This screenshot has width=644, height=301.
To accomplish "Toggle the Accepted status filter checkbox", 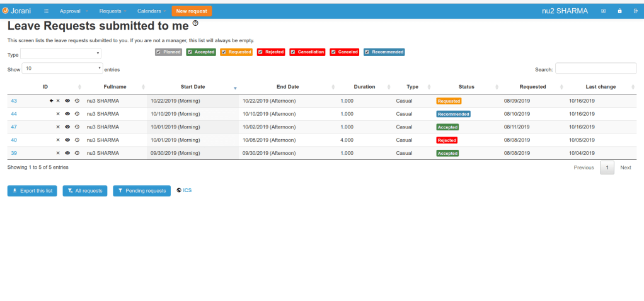I will pyautogui.click(x=190, y=52).
